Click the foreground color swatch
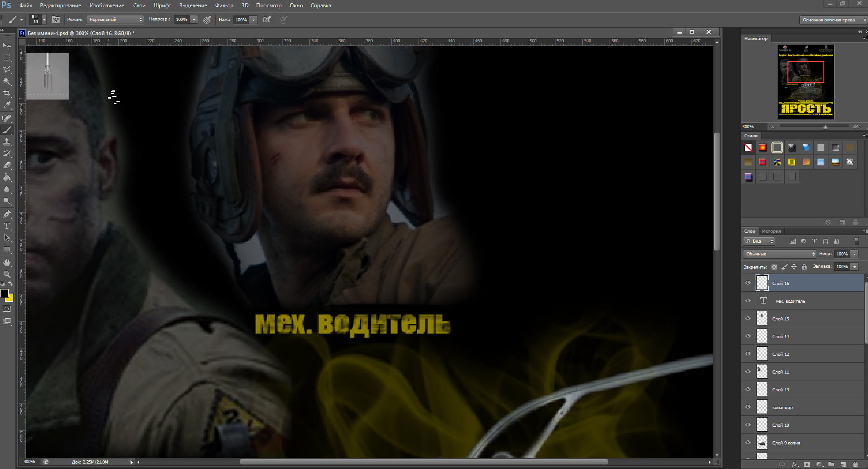868x469 pixels. pyautogui.click(x=4, y=293)
